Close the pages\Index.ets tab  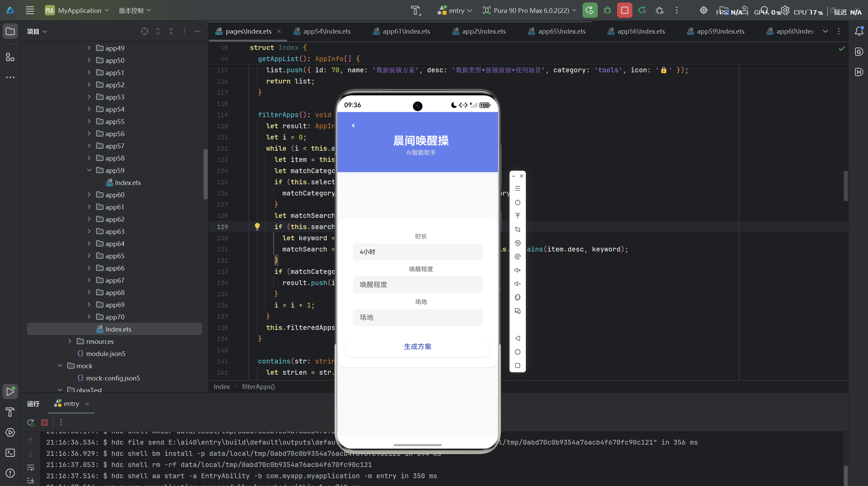tap(279, 31)
